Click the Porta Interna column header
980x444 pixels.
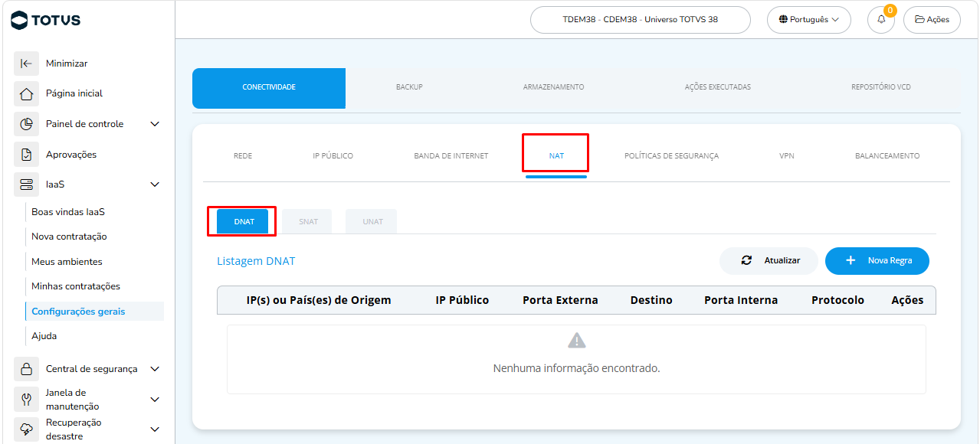[x=741, y=300]
